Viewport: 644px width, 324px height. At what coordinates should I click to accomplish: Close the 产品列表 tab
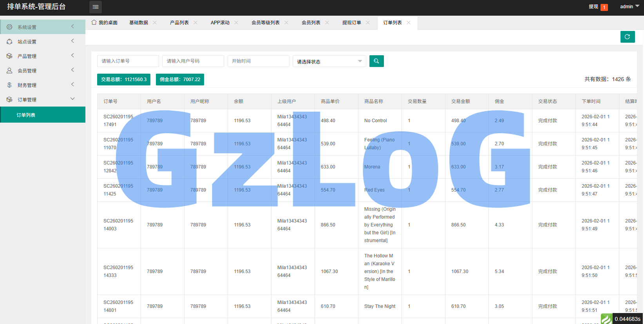[x=195, y=23]
